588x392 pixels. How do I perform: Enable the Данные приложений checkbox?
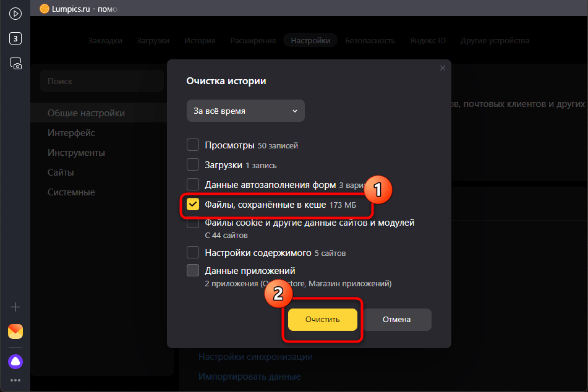pyautogui.click(x=193, y=270)
